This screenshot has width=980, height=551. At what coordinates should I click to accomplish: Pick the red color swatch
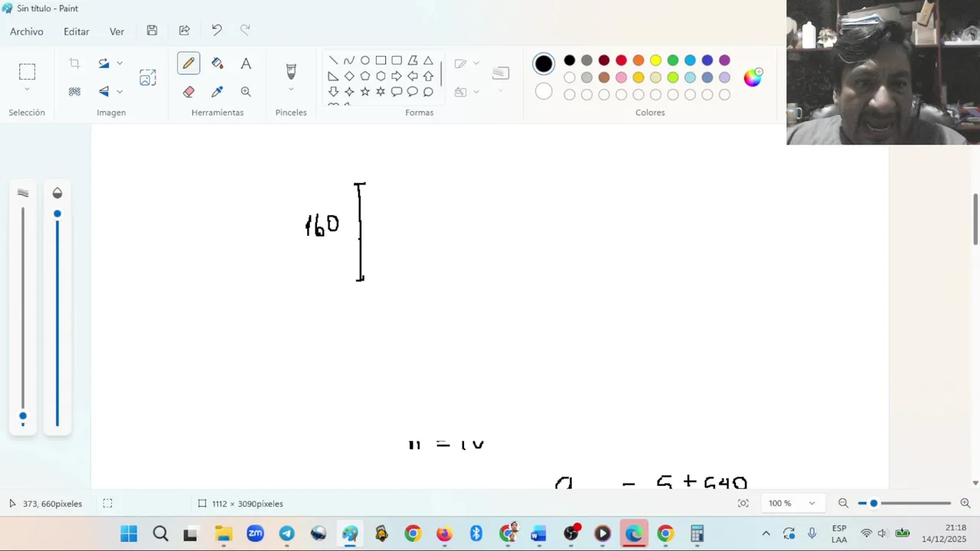coord(621,60)
